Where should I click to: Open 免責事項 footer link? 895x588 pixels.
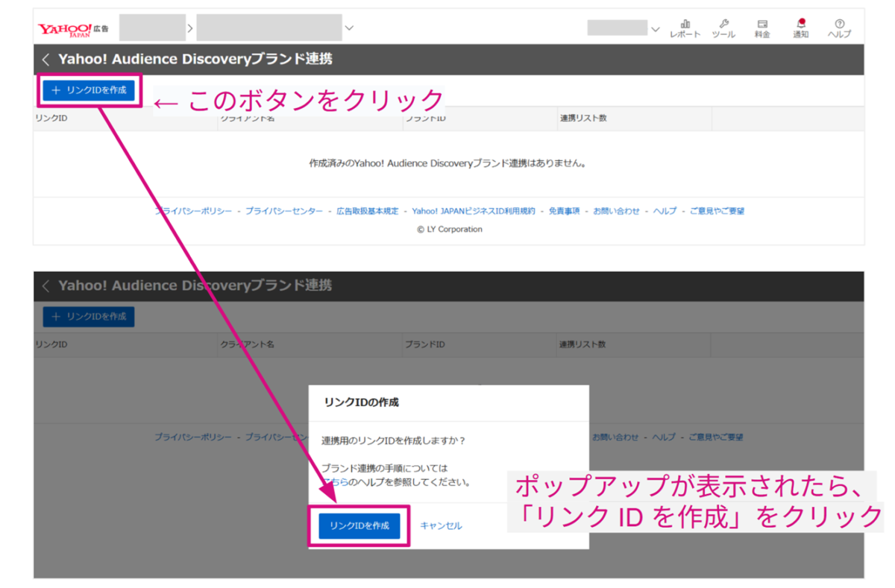click(564, 211)
